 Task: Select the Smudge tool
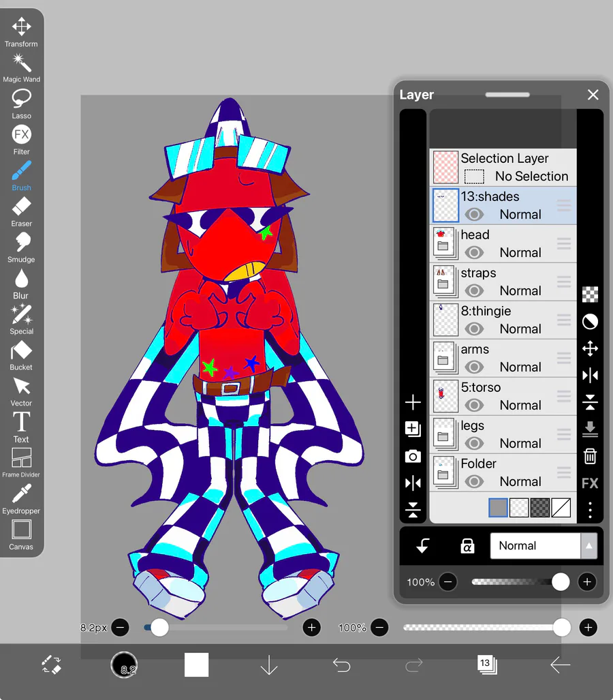(21, 248)
